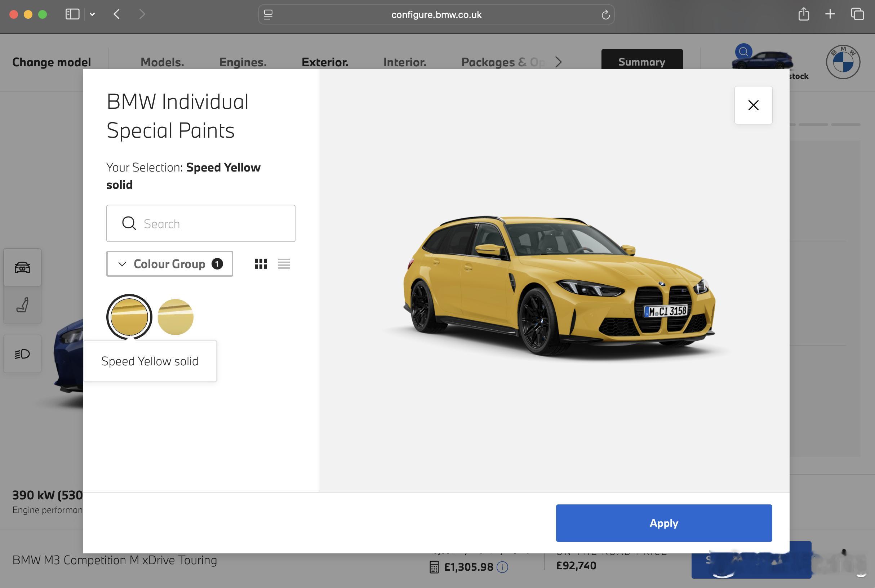
Task: Toggle the headlights icon
Action: point(22,353)
